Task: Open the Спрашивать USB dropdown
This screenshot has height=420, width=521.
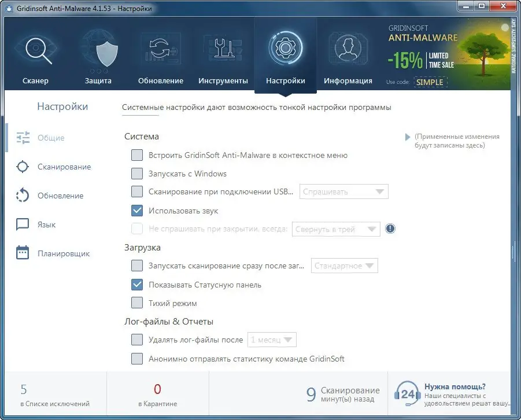Action: point(344,191)
